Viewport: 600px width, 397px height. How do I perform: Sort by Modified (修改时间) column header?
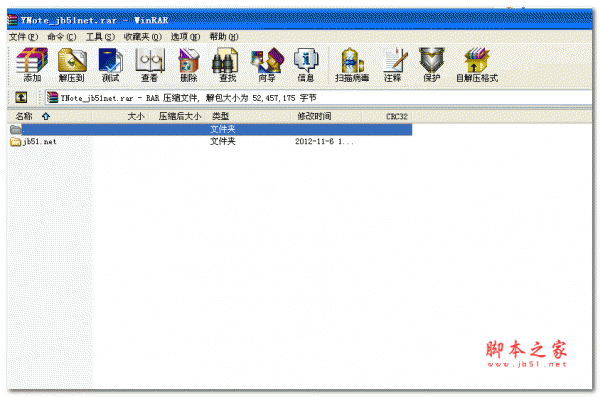[x=326, y=116]
